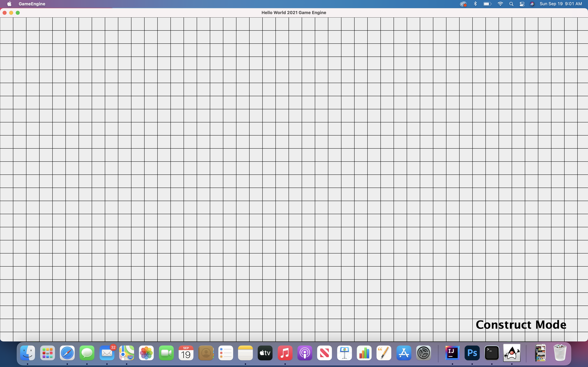Open Safari from the dock

click(67, 353)
